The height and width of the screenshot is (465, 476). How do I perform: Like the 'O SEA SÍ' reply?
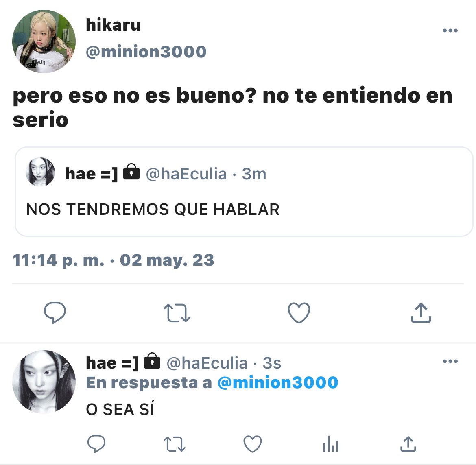[x=253, y=444]
